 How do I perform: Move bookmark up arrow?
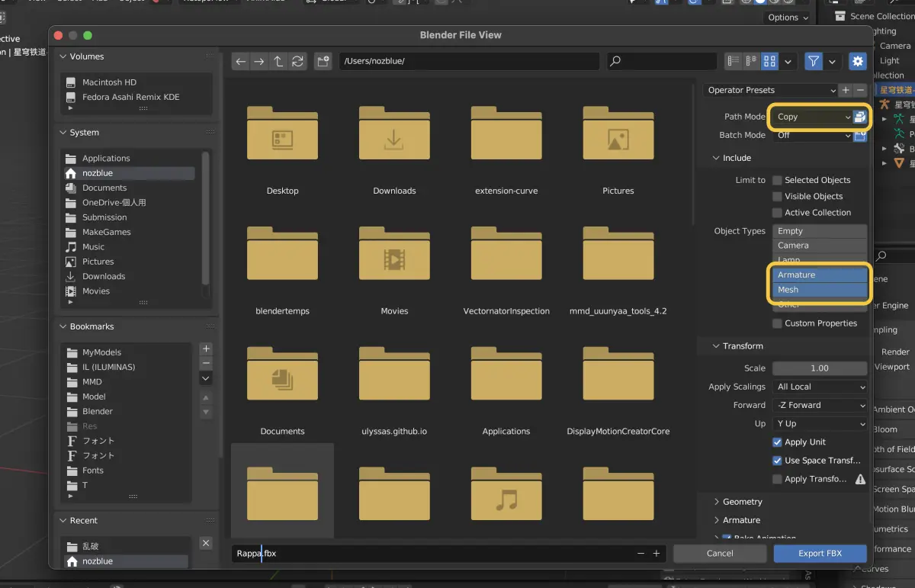click(x=205, y=398)
